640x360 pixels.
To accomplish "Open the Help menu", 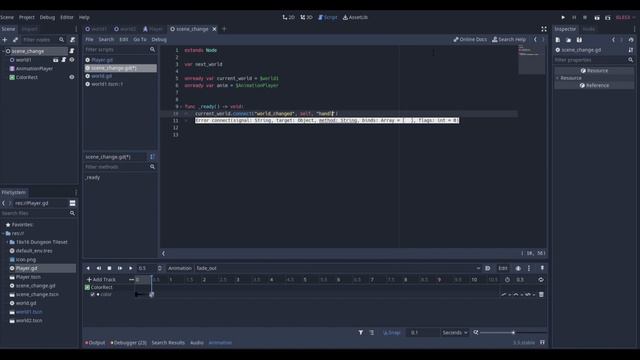I will point(84,17).
